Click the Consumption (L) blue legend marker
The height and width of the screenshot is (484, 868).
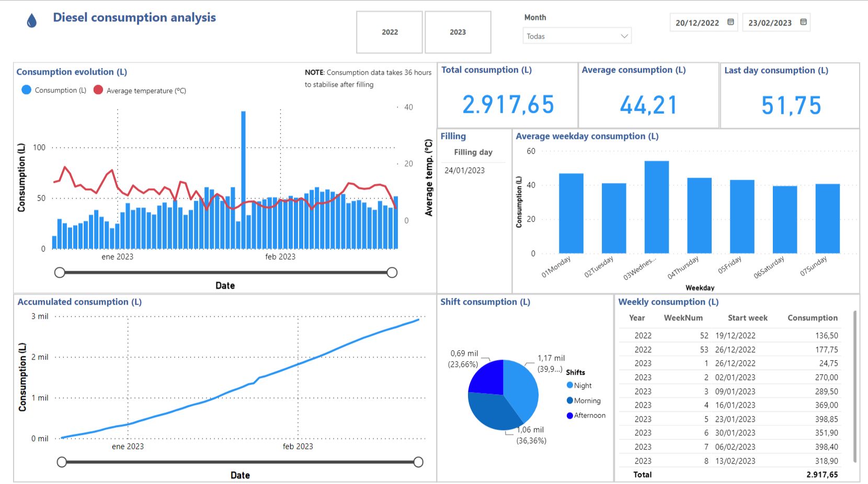(x=27, y=90)
